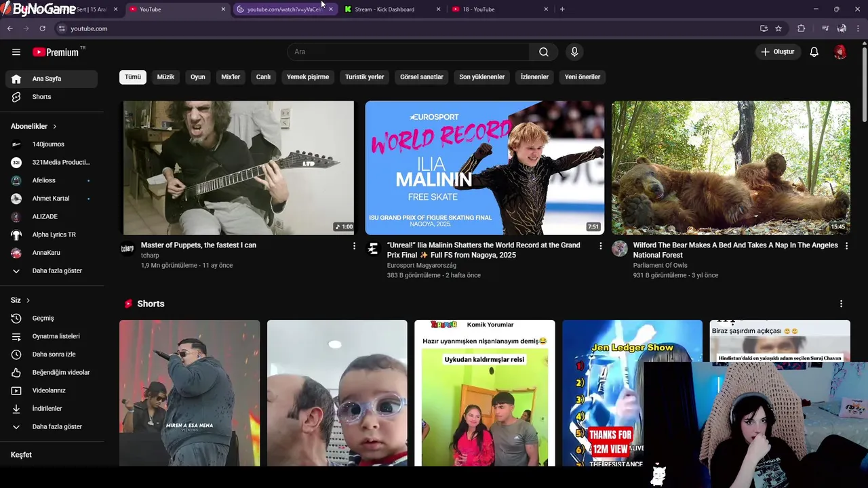Open Oynatma listeleri playlists

[x=52, y=336]
